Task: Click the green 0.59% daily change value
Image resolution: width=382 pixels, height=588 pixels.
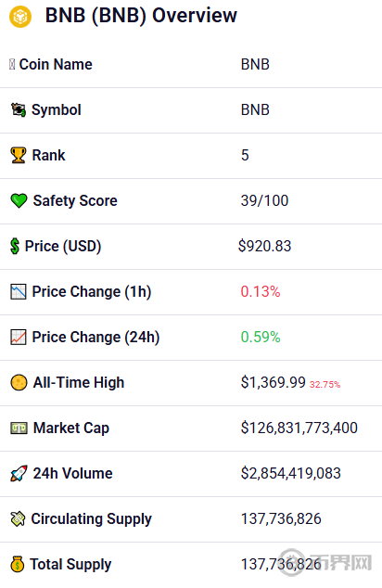Action: (x=261, y=337)
